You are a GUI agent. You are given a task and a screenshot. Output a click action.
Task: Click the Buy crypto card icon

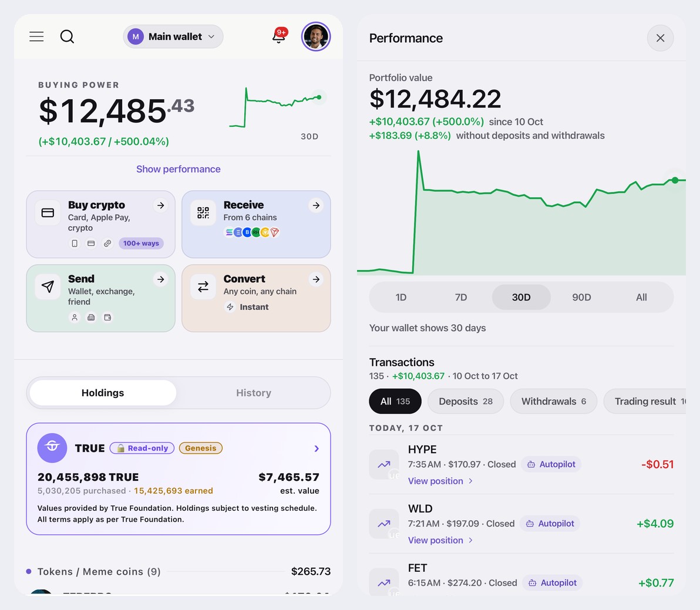(48, 213)
